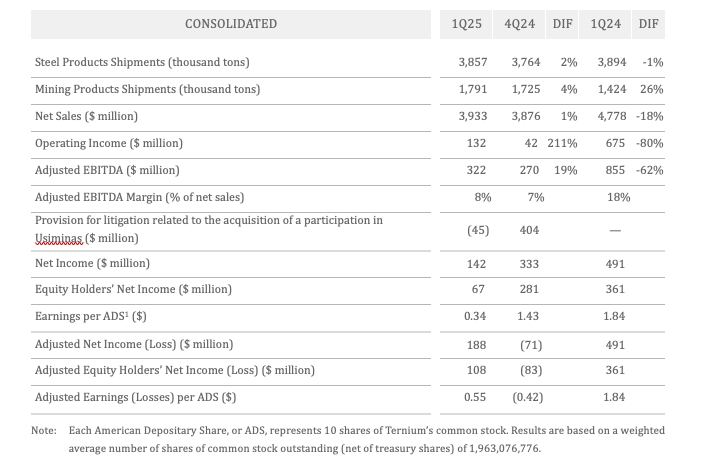Click the Net Income ($ million) label

pos(92,263)
